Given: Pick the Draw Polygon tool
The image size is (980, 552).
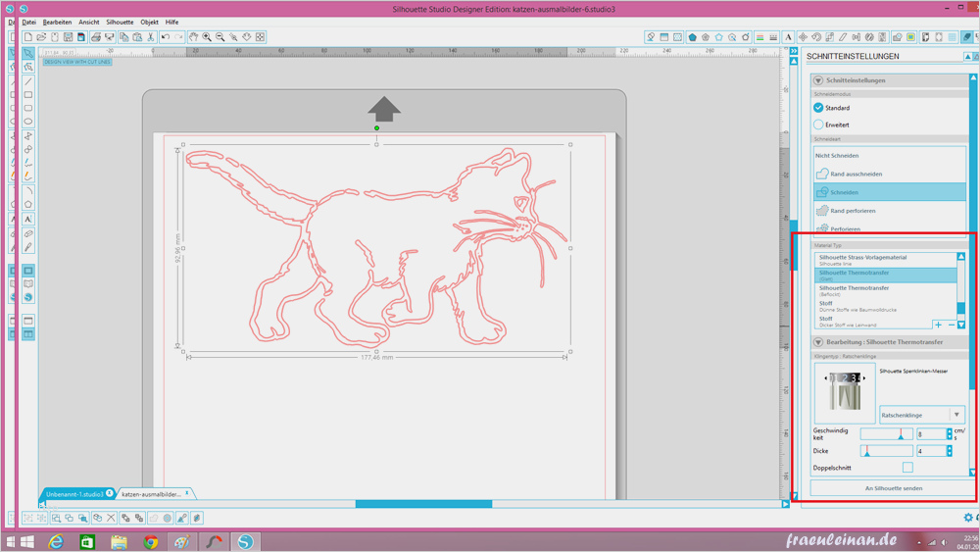Looking at the screenshot, I should coord(28,135).
